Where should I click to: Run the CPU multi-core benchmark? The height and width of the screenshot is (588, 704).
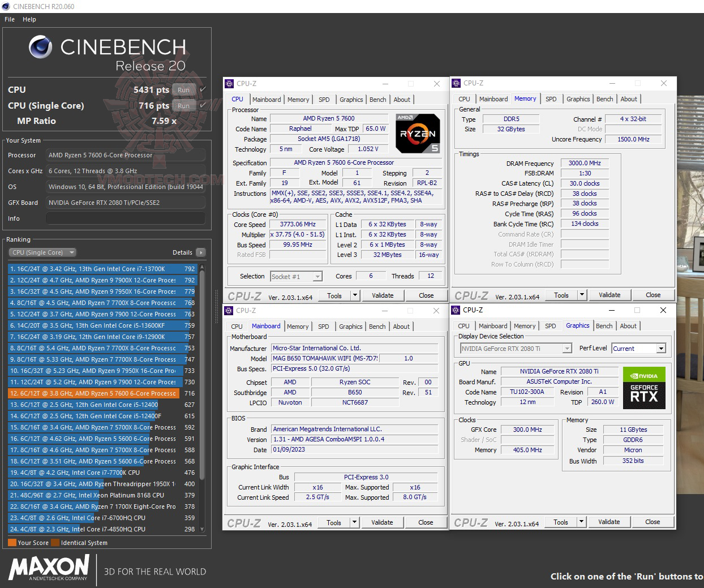coord(183,89)
